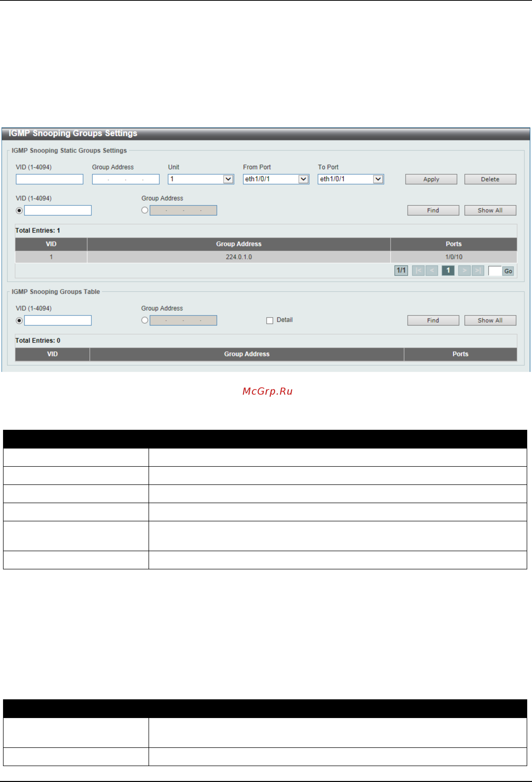The width and height of the screenshot is (532, 782).
Task: Click the previous page pagination icon
Action: point(431,271)
